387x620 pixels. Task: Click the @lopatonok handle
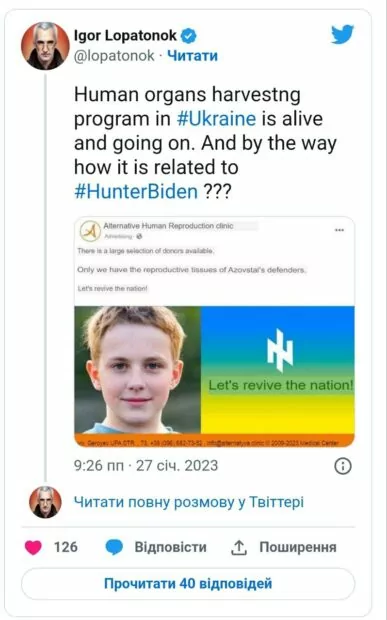point(114,56)
